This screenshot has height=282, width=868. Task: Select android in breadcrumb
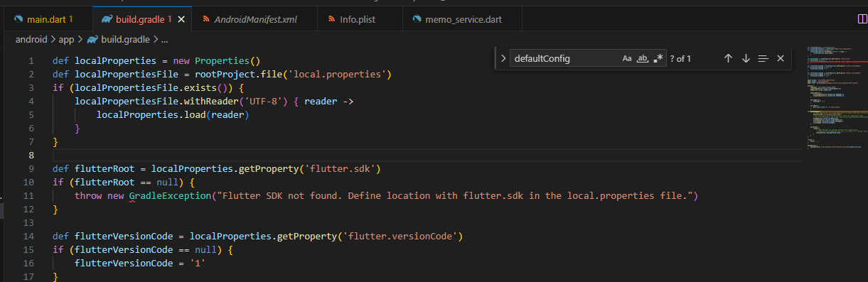click(x=31, y=40)
